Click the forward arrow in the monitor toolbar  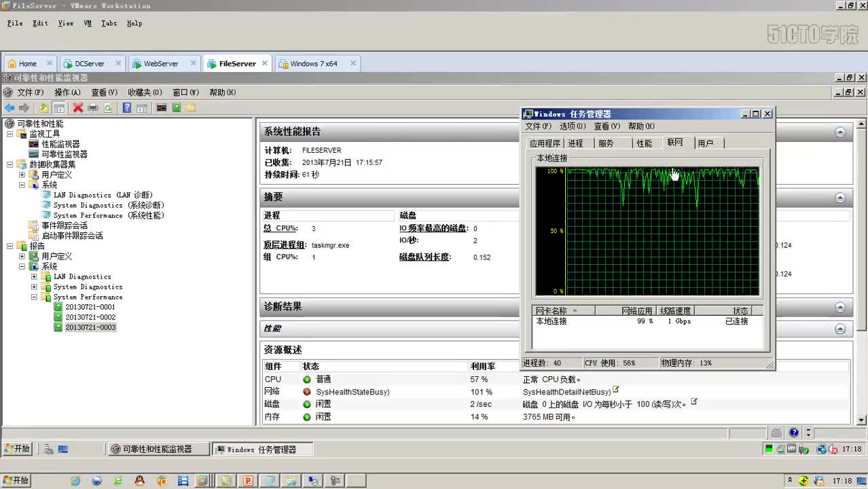point(24,108)
